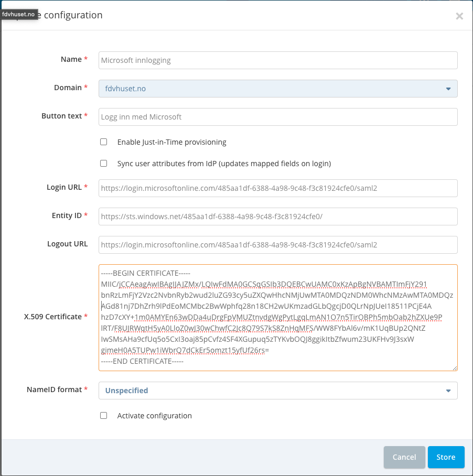Cancel the configuration dialog
This screenshot has width=473, height=476.
404,457
